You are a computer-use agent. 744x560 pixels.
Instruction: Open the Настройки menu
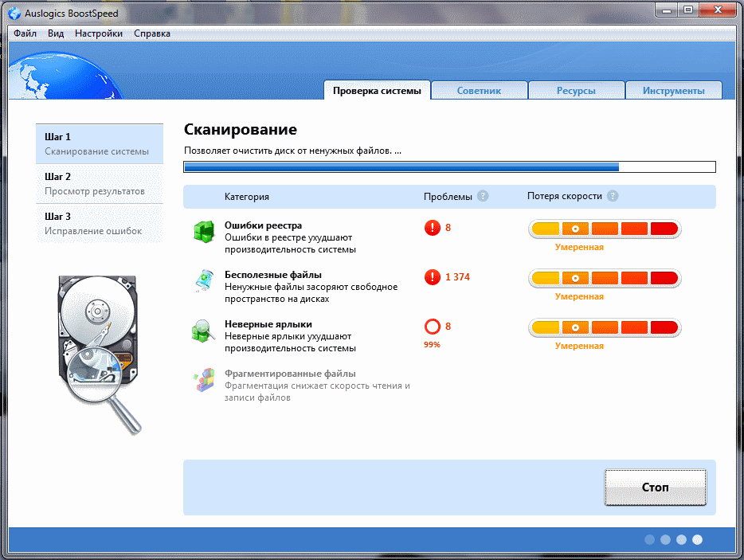click(x=99, y=33)
